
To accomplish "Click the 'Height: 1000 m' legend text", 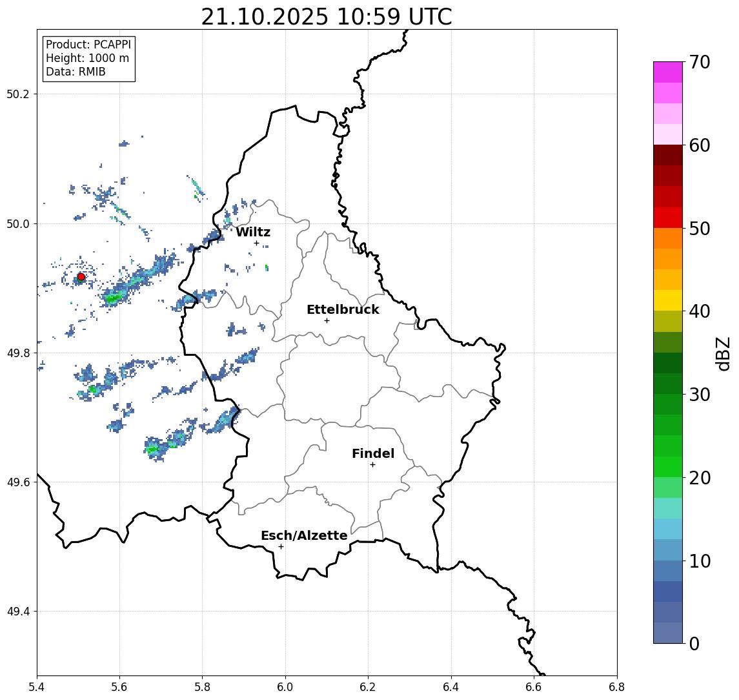I will click(87, 58).
